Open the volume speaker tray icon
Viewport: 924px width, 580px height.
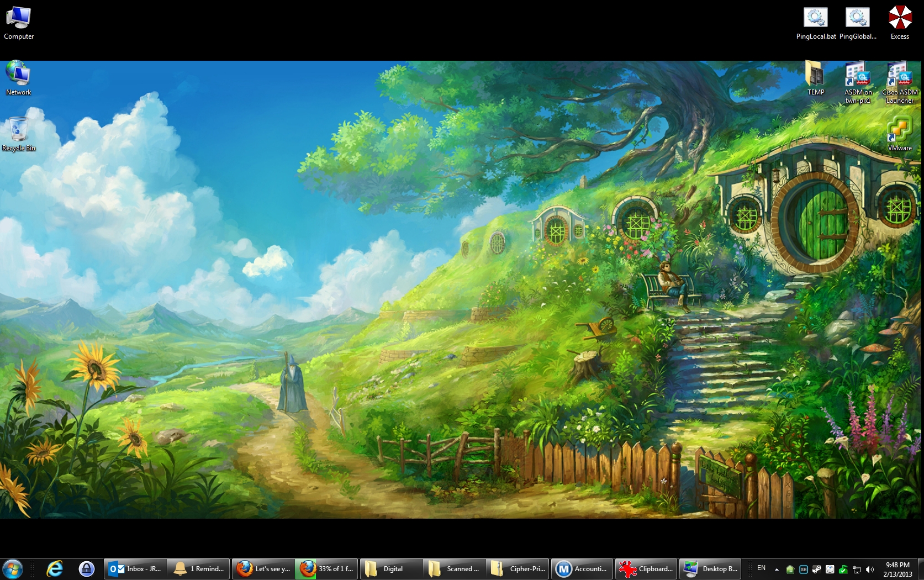point(870,570)
